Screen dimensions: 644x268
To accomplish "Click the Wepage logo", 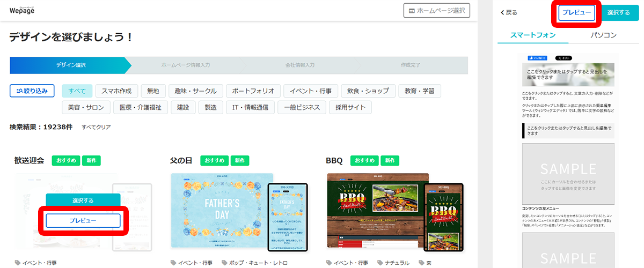I will (x=20, y=10).
